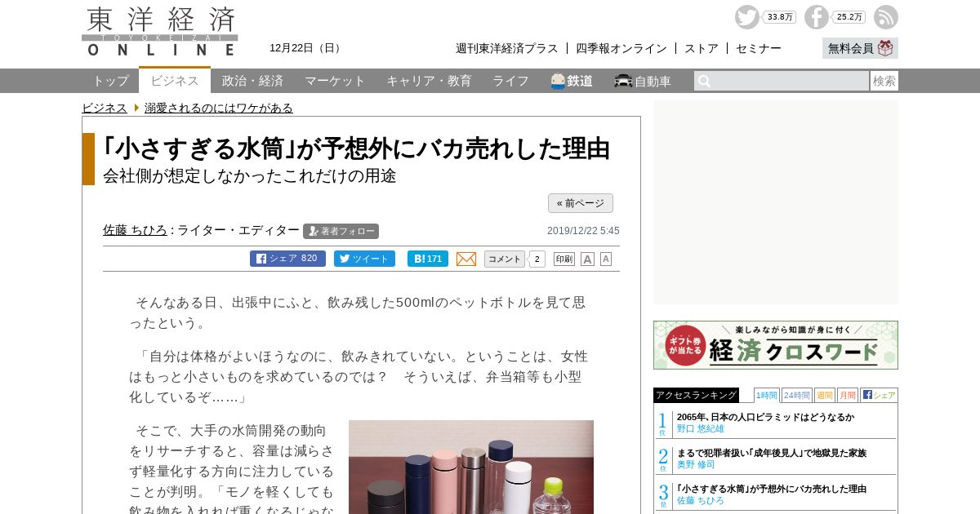Select the ビジネス nav tab

tap(175, 80)
